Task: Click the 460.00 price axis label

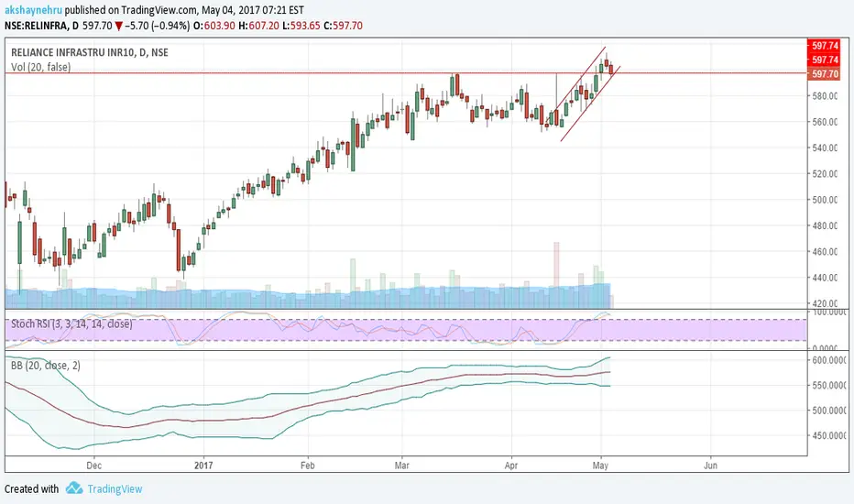Action: [x=825, y=252]
